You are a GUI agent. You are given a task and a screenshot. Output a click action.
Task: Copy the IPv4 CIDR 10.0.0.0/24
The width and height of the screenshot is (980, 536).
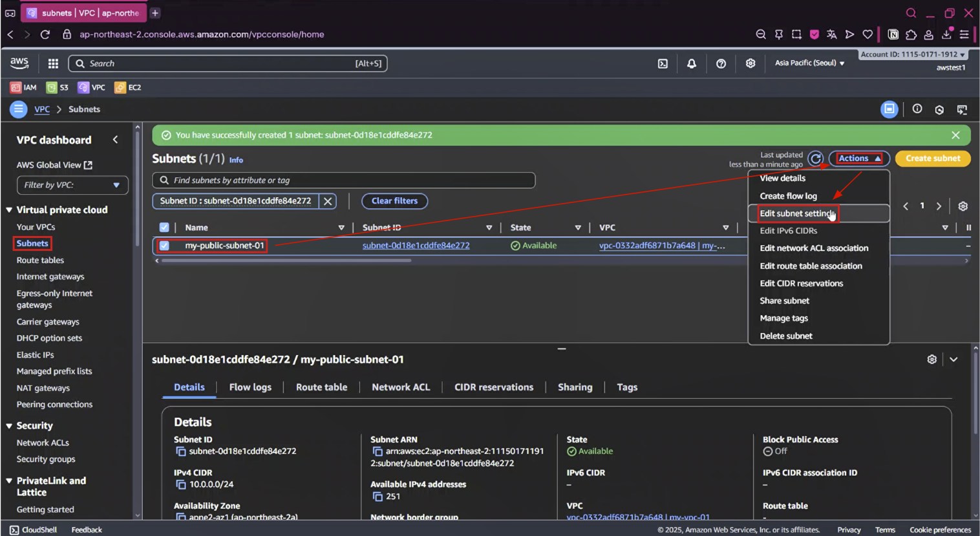tap(181, 484)
